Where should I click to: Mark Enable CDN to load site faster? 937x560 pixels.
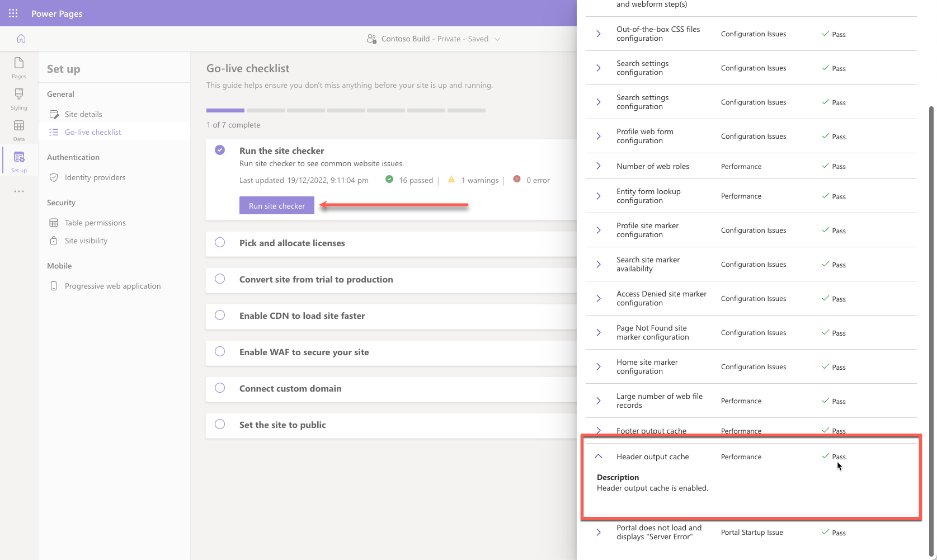click(x=220, y=316)
